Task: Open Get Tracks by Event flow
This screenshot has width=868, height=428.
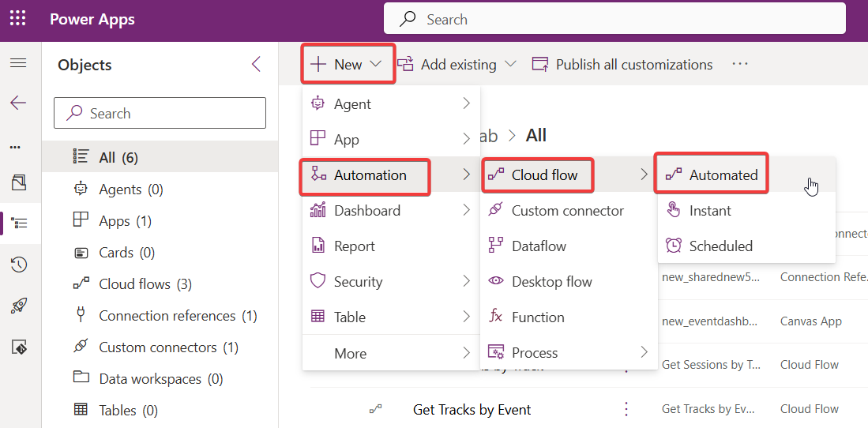Action: pos(472,410)
